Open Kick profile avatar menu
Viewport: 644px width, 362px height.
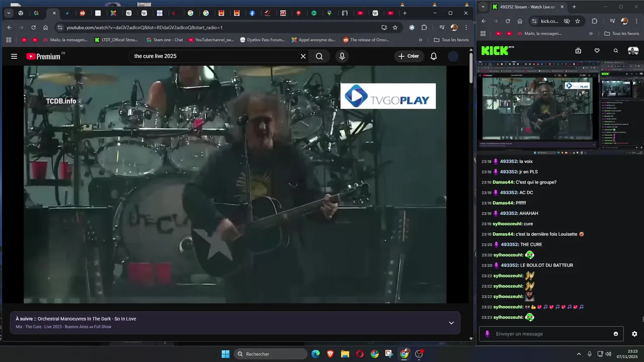633,50
